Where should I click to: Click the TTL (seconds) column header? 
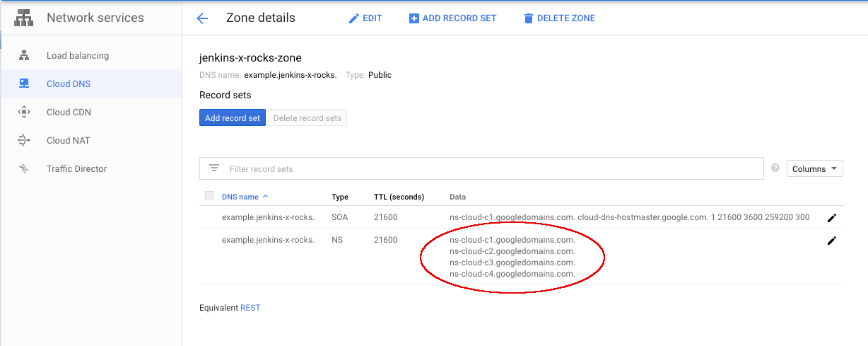point(399,197)
